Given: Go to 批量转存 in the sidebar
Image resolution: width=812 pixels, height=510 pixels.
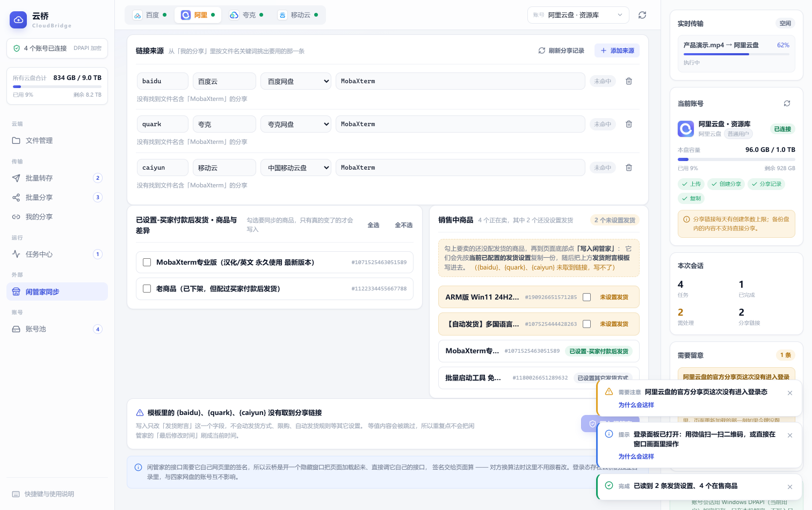Looking at the screenshot, I should coord(57,178).
